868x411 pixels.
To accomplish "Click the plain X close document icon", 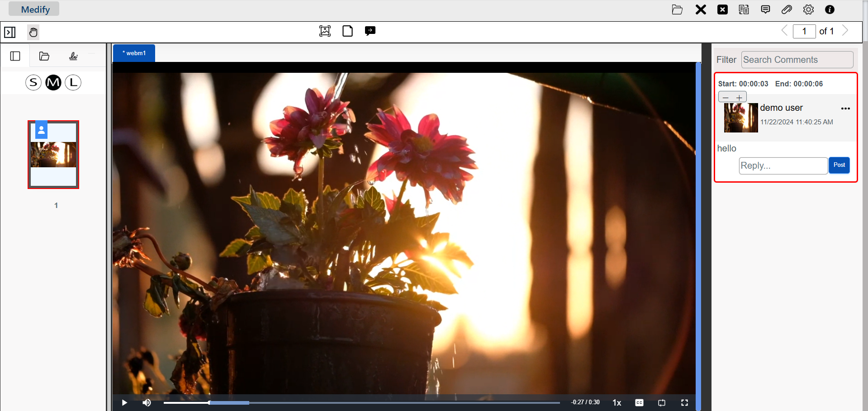I will (x=701, y=9).
